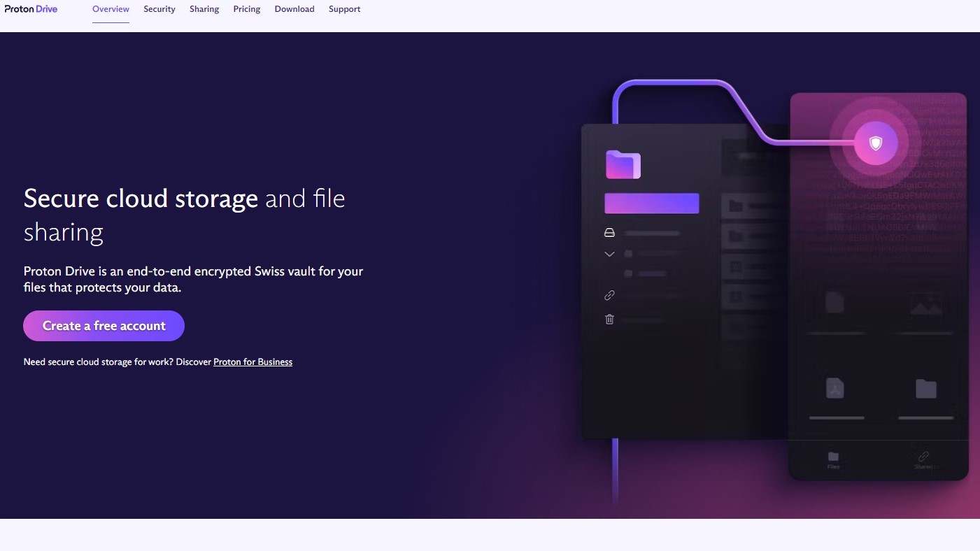The width and height of the screenshot is (980, 551).
Task: Click the blank file tile on the phone screen
Action: click(835, 302)
